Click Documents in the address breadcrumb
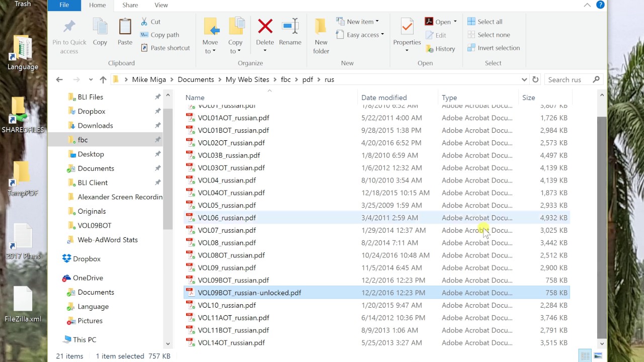Viewport: 644px width, 362px height. point(195,79)
